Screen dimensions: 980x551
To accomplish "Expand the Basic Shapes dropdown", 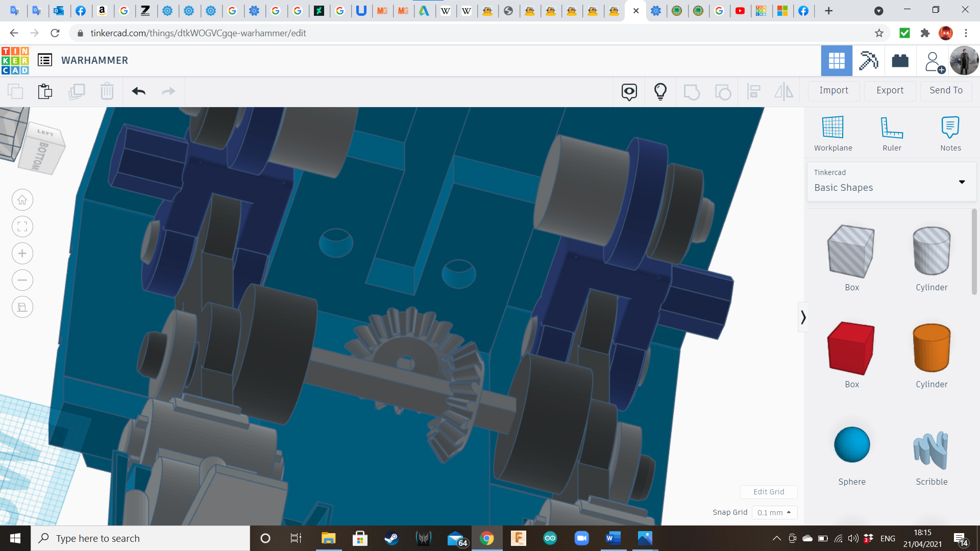I will coord(962,182).
